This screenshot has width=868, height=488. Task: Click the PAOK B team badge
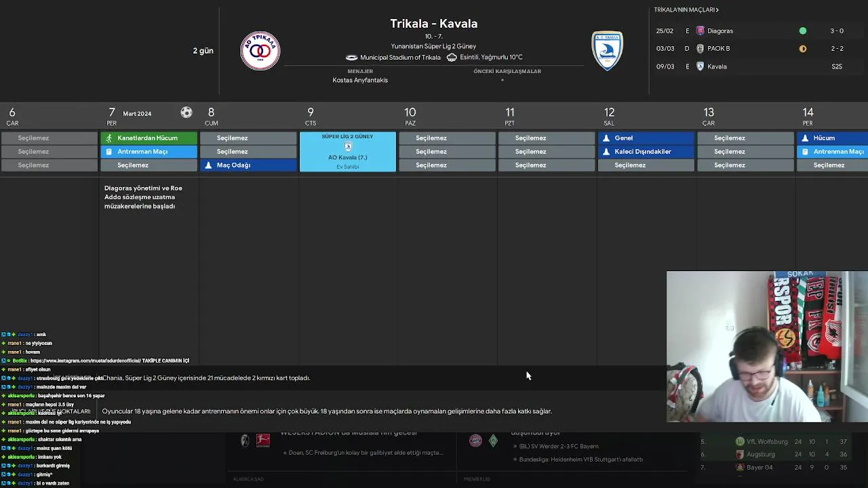click(701, 49)
